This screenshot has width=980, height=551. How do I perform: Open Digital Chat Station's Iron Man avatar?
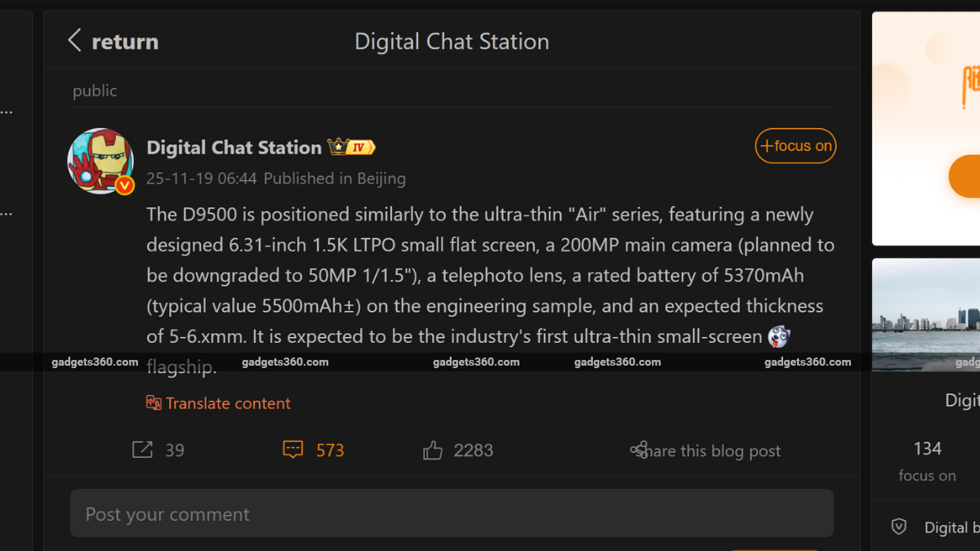100,161
